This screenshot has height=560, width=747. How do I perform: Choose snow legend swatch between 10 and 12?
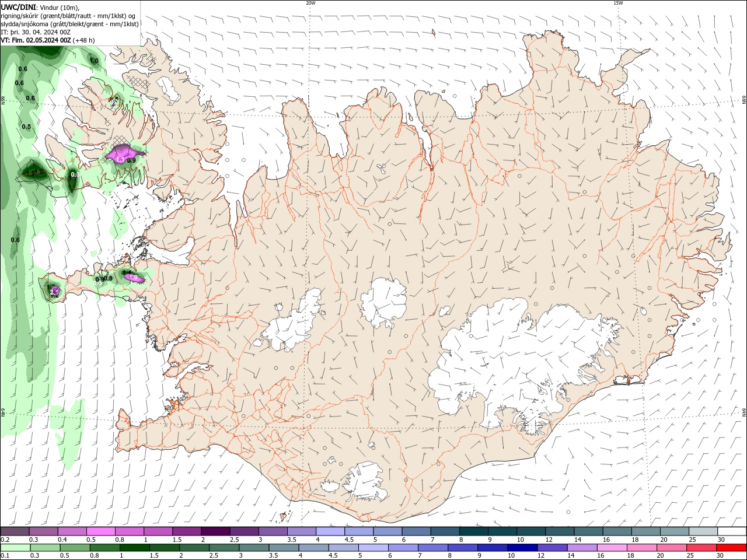point(531,531)
